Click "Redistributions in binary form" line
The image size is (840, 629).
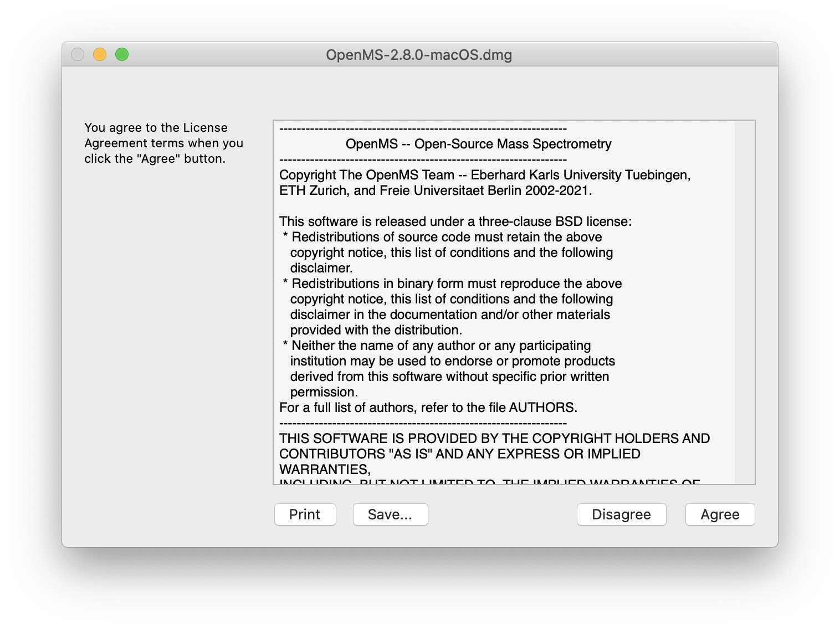pos(453,283)
